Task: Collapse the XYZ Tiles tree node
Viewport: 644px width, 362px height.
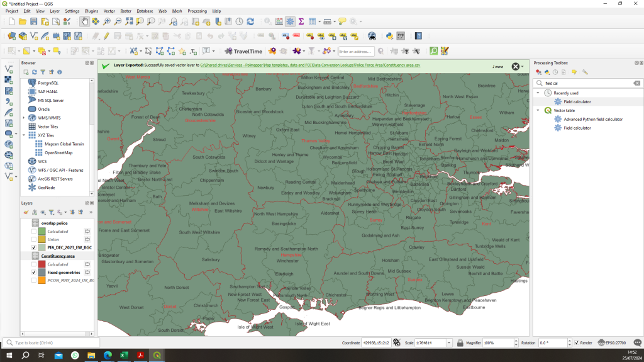Action: (24, 135)
